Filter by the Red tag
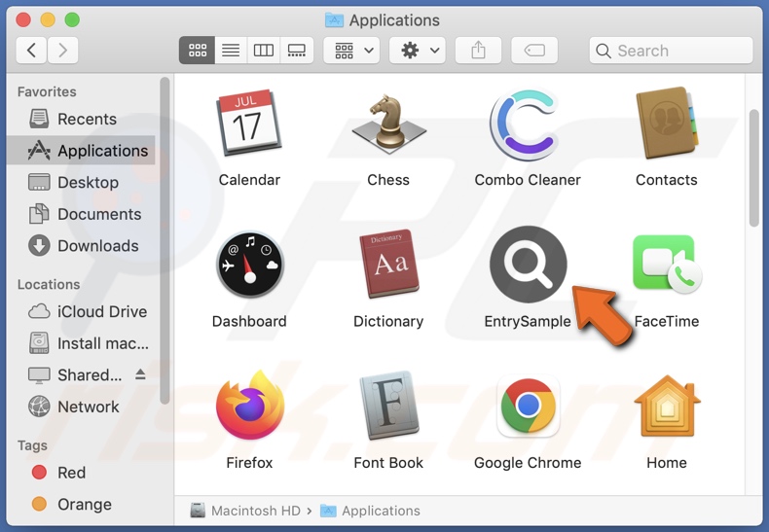Viewport: 769px width, 532px height. click(x=81, y=473)
